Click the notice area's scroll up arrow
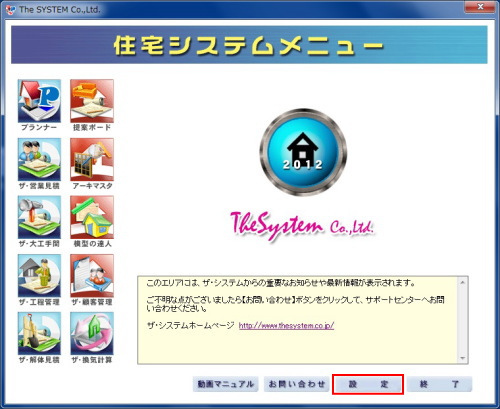500x409 pixels. [463, 282]
